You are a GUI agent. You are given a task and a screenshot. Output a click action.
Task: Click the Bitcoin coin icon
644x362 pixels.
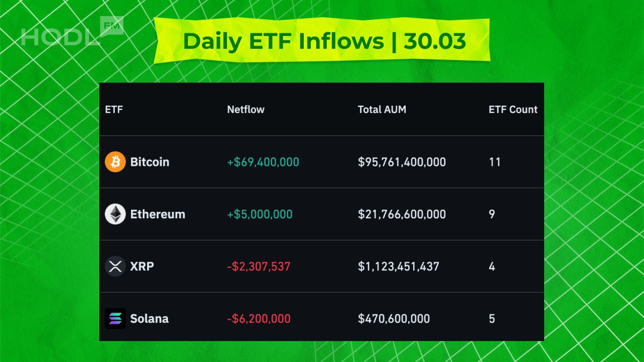[115, 161]
